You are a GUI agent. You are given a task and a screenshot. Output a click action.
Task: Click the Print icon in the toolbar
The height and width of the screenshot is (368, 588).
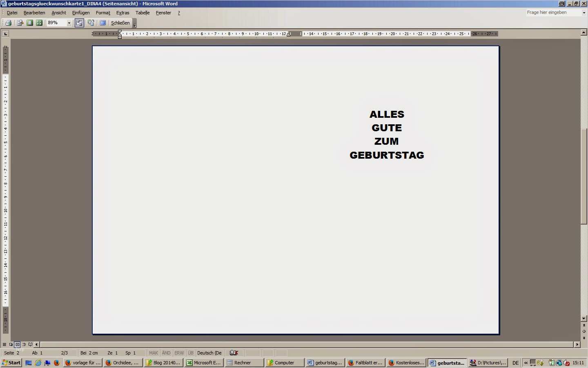(8, 23)
